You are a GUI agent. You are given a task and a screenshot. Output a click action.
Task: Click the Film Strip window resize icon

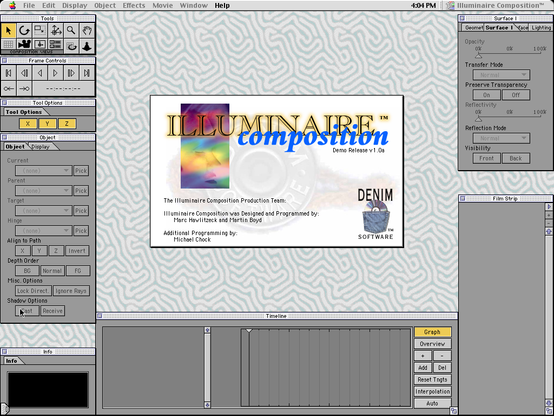pos(549,410)
